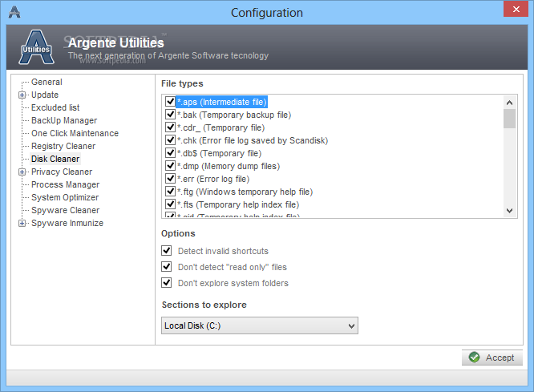Click the file types scrollbar thumb
The image size is (534, 392).
click(x=509, y=119)
